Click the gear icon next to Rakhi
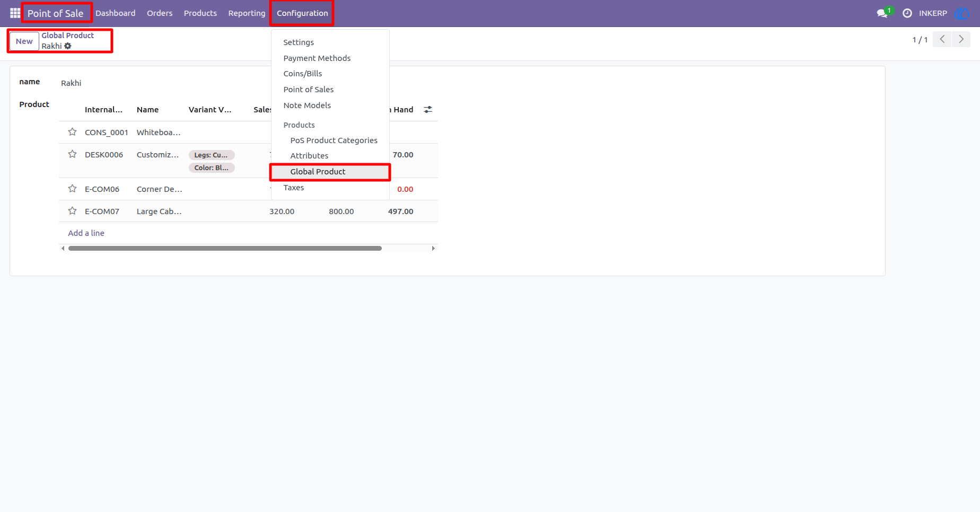 (x=68, y=46)
